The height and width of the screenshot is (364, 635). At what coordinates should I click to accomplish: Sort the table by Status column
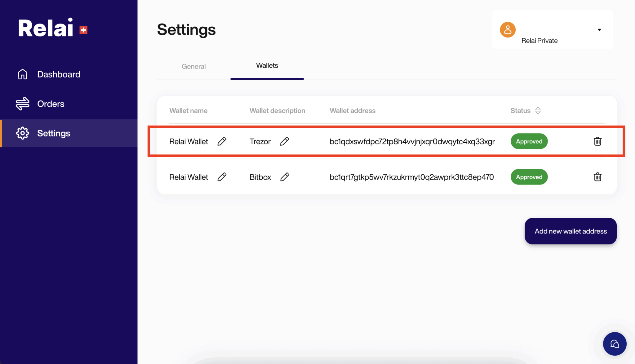[x=538, y=110]
